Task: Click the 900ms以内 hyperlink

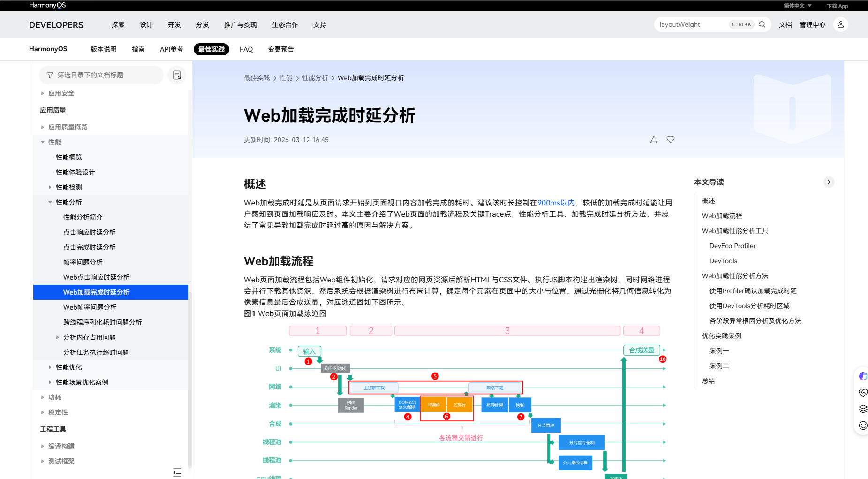Action: pyautogui.click(x=556, y=203)
